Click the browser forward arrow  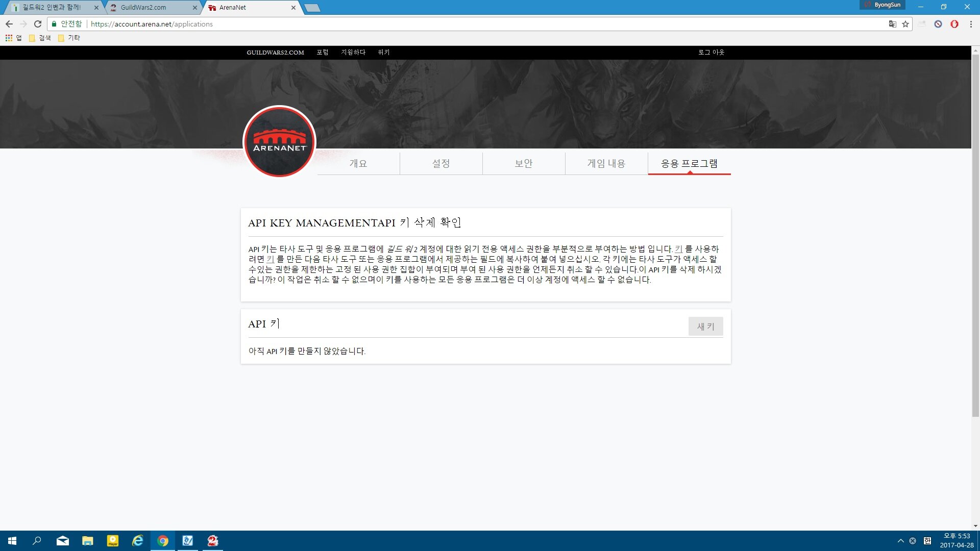point(23,24)
